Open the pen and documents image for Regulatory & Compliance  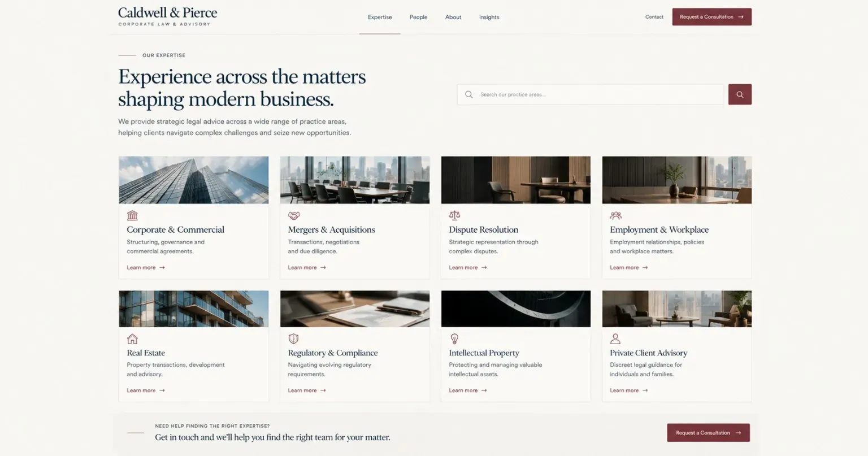[355, 309]
